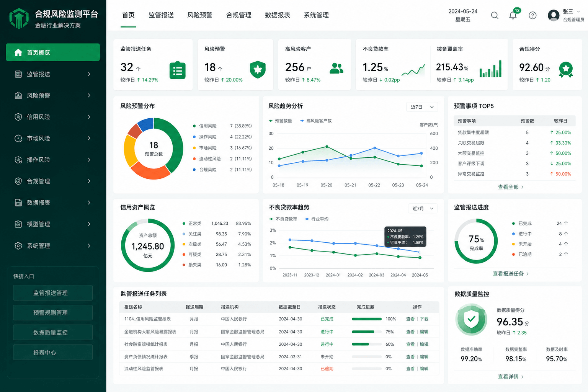Click the 高风险客户 people icon
The image size is (588, 392).
pos(336,68)
